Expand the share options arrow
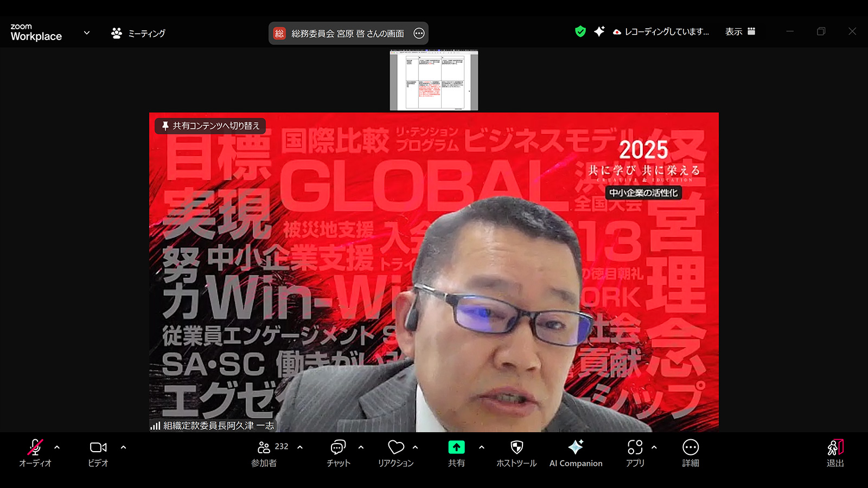This screenshot has width=868, height=488. pyautogui.click(x=481, y=447)
